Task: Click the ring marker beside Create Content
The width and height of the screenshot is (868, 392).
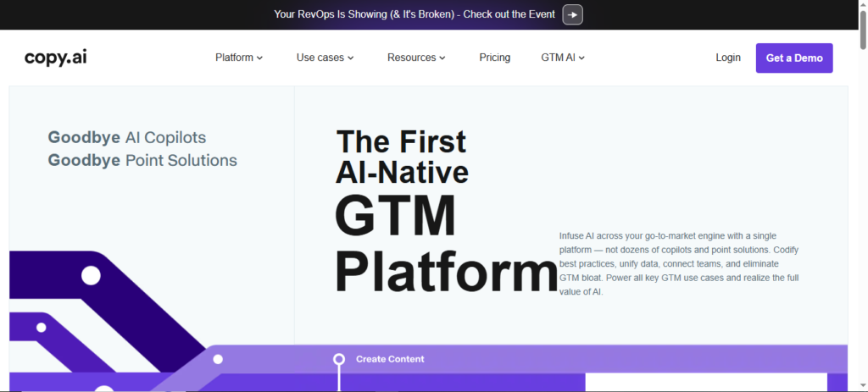Action: [x=339, y=359]
